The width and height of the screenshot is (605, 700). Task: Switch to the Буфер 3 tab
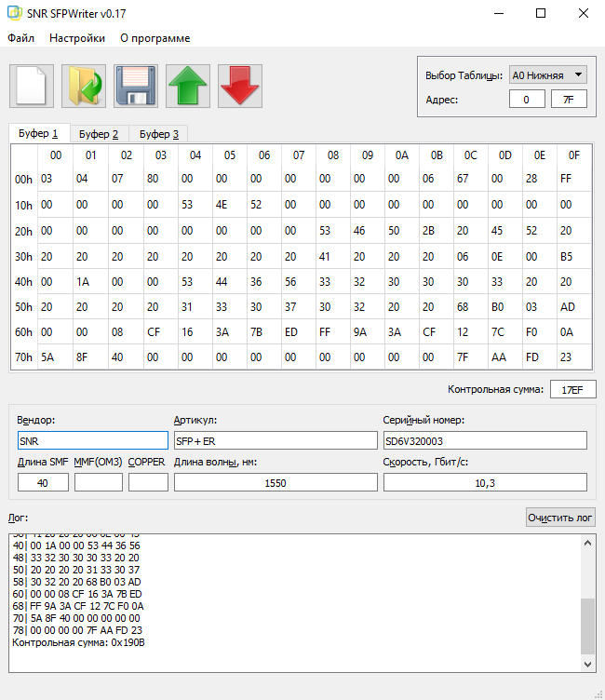158,134
